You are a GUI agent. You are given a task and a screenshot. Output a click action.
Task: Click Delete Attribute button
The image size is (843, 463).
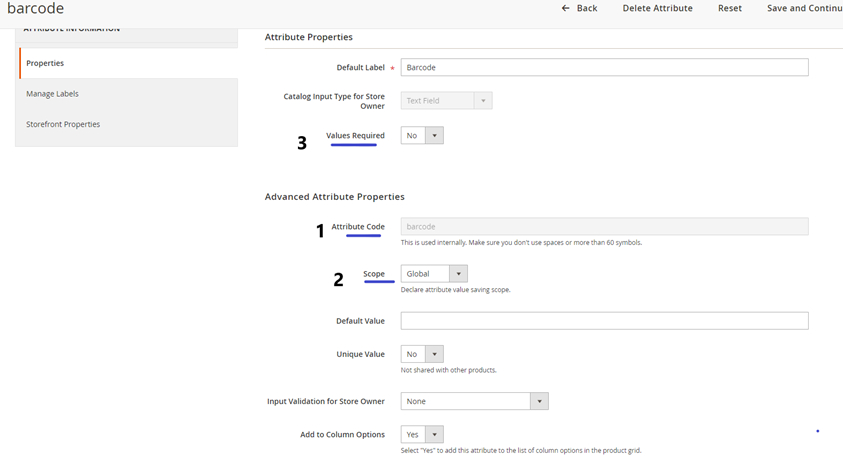[657, 8]
